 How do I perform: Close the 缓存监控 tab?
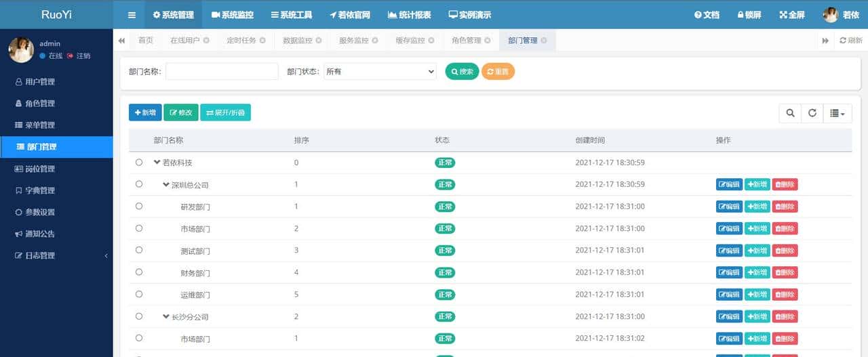tap(431, 41)
